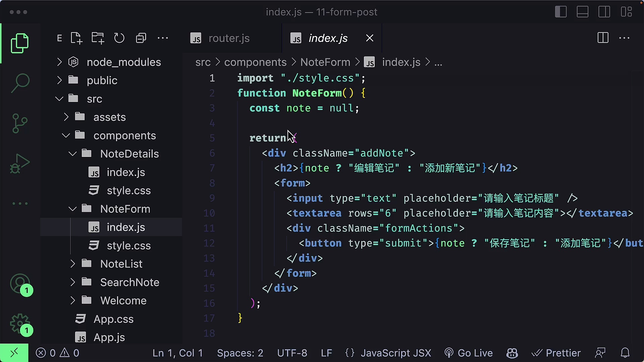Toggle the secondary side bar
This screenshot has width=644, height=362.
click(x=604, y=12)
